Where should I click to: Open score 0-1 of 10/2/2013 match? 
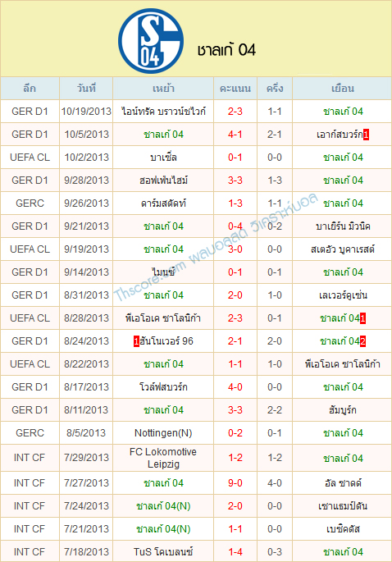pyautogui.click(x=235, y=158)
